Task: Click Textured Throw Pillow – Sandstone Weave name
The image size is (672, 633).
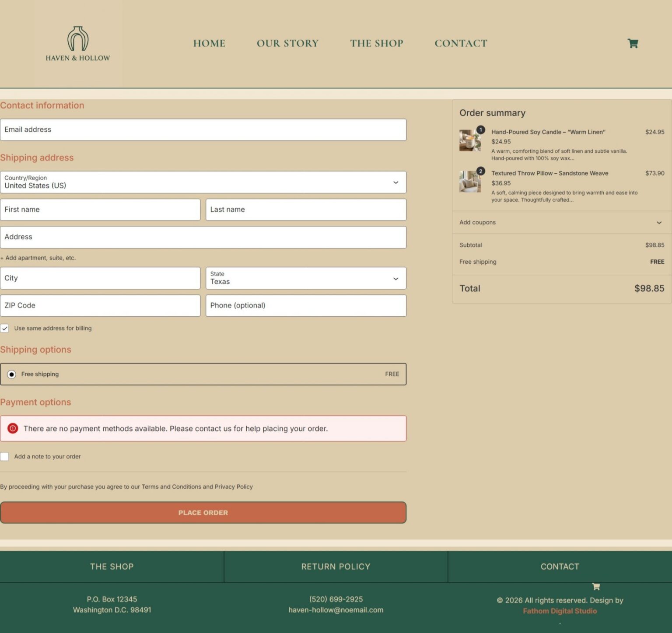Action: tap(549, 173)
